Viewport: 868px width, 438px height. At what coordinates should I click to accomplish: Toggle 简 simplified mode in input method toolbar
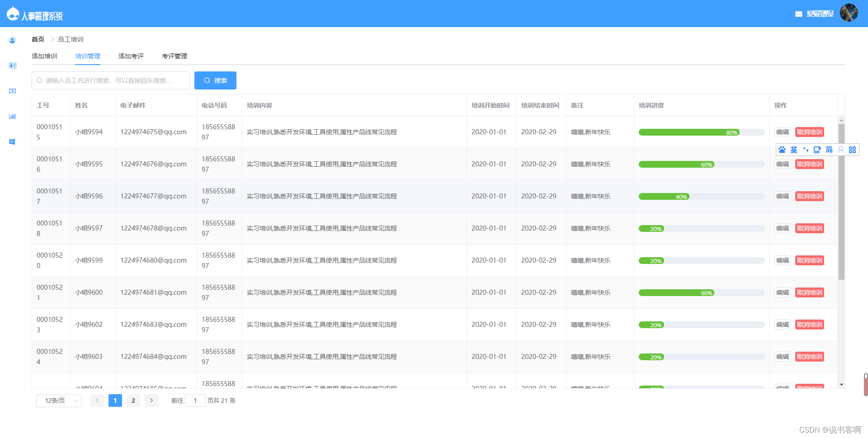coord(829,150)
